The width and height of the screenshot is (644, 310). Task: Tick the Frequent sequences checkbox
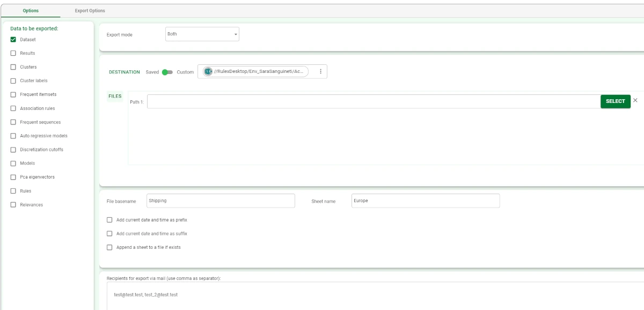point(13,122)
